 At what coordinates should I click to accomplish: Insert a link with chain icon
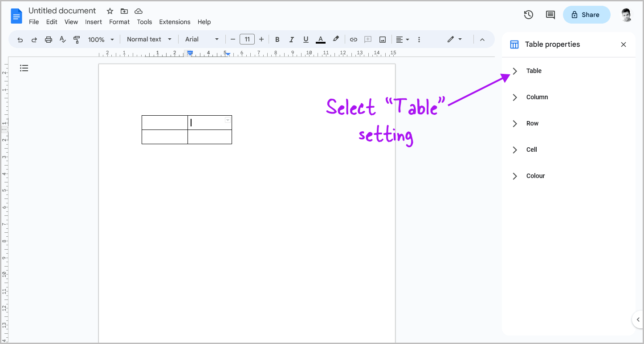[354, 40]
